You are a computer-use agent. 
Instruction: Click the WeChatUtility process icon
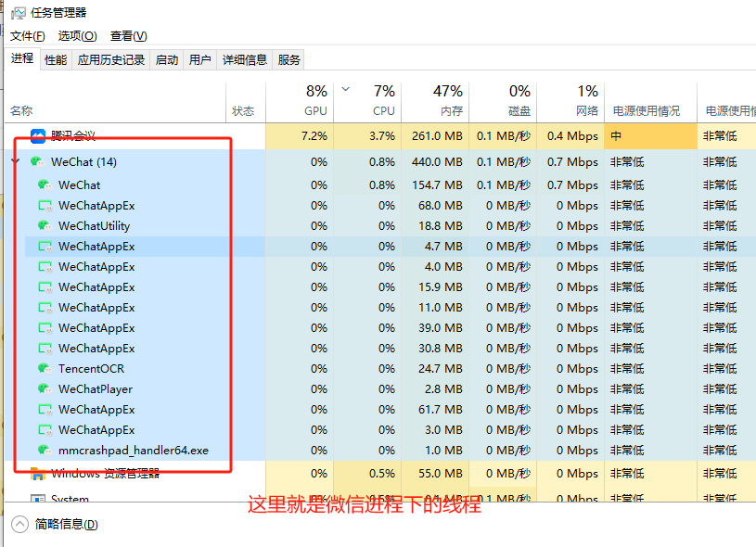tap(45, 225)
